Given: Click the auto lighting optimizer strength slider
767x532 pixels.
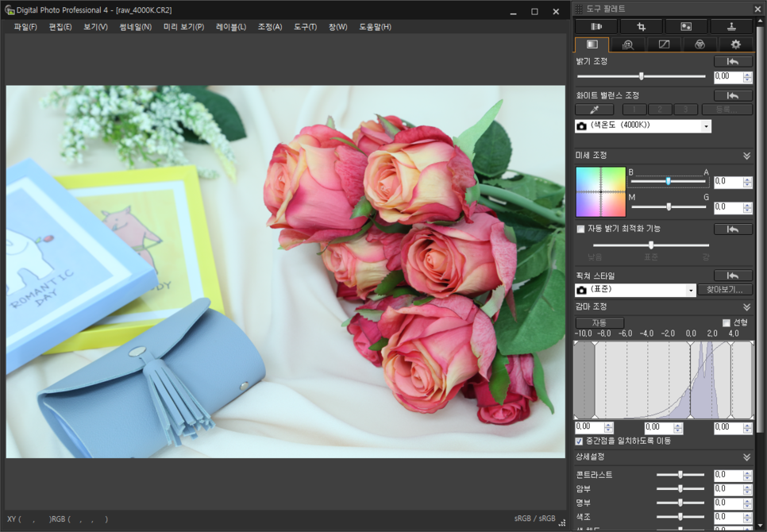Looking at the screenshot, I should [x=651, y=245].
